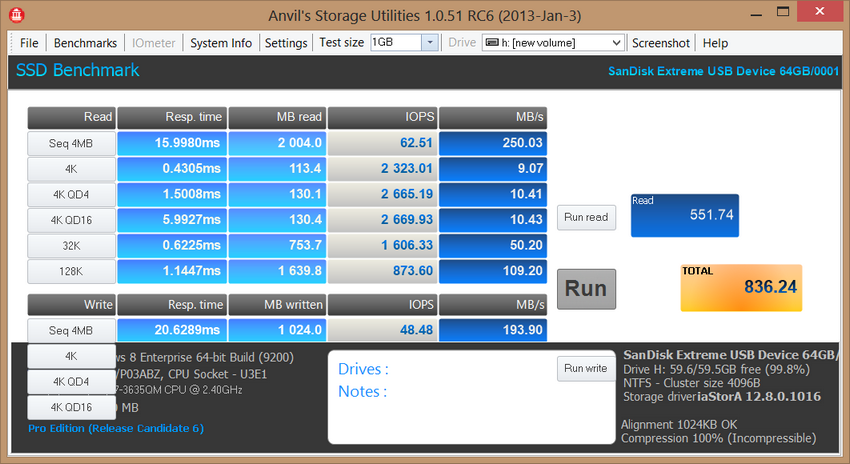
Task: Click the 1 639.8 MB read value
Action: (277, 270)
